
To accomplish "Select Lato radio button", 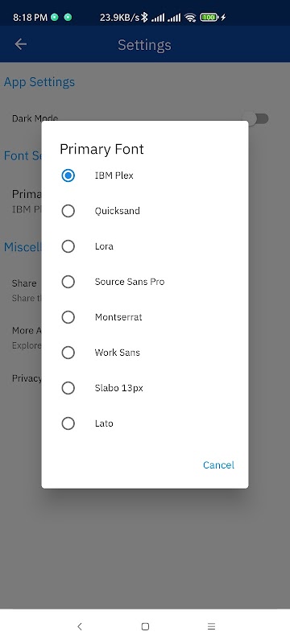I will 68,423.
